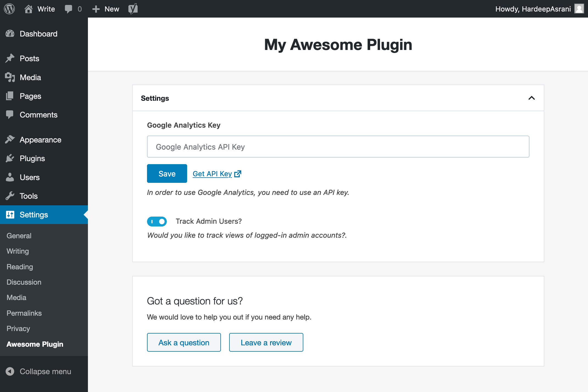
Task: Click the Save button
Action: [x=167, y=173]
